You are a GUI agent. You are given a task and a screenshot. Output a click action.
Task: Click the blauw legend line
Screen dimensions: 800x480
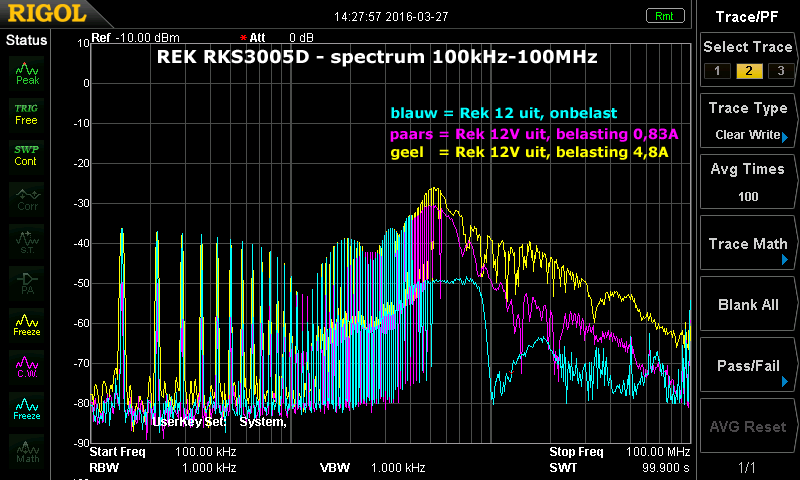tap(504, 113)
